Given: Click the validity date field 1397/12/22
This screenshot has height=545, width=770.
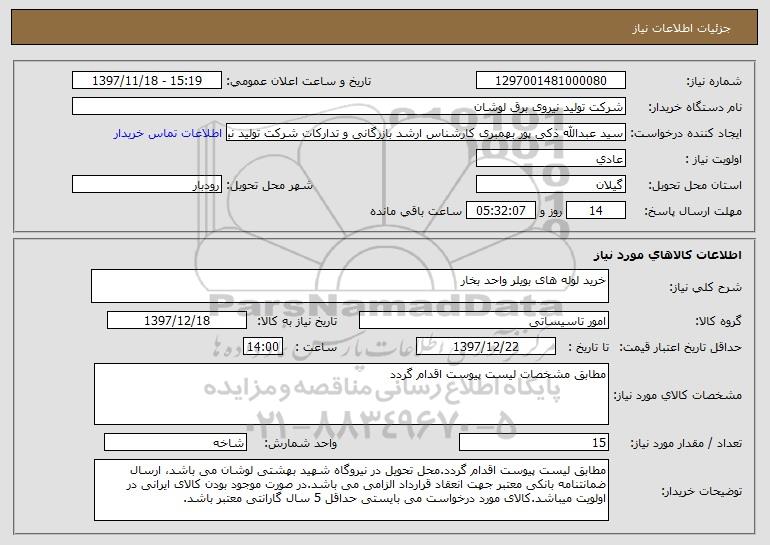Looking at the screenshot, I should click(486, 347).
